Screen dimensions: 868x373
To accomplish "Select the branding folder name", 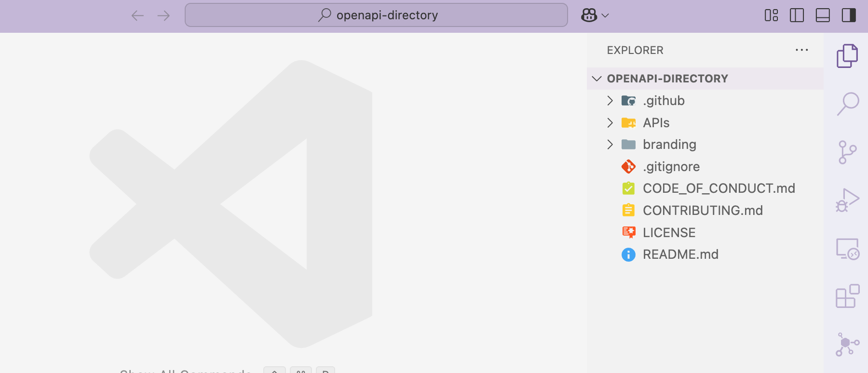I will pyautogui.click(x=669, y=144).
